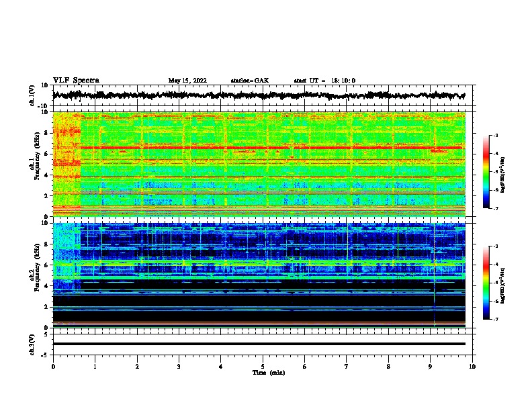Click the "VLF Spectra" plot title
532x411 pixels.
coord(76,81)
